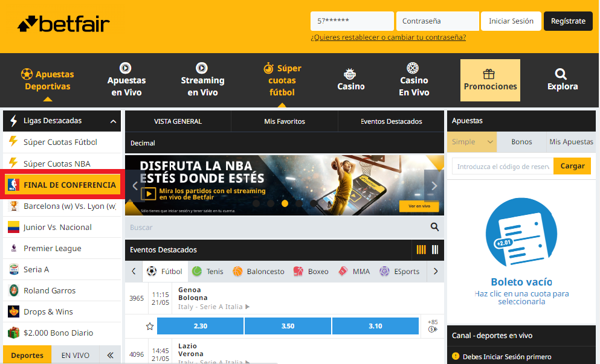Select the VISTA GENERAL tab
This screenshot has height=364, width=600.
coord(178,121)
